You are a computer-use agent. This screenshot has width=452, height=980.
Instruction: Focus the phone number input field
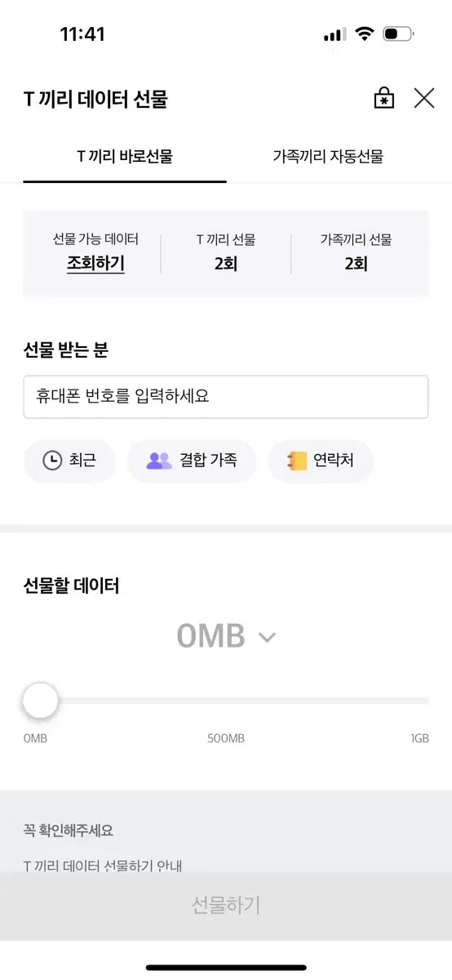pos(226,397)
